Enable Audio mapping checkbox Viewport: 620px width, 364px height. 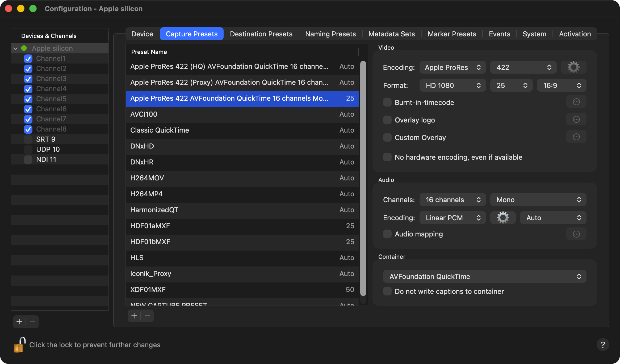[x=387, y=234]
